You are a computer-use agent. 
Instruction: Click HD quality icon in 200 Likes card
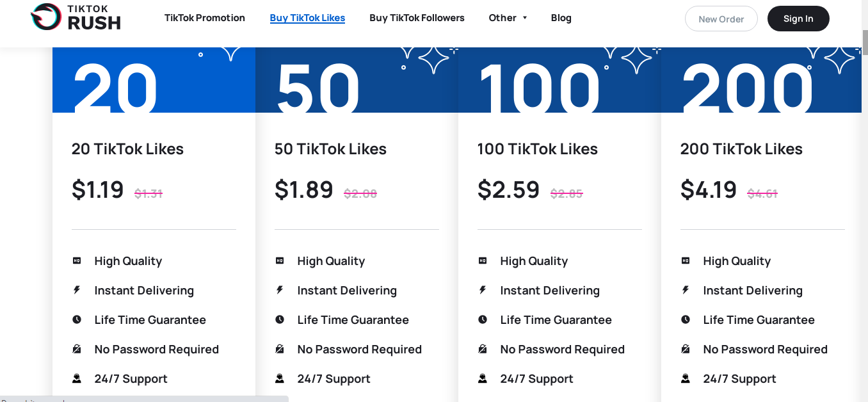coord(686,261)
